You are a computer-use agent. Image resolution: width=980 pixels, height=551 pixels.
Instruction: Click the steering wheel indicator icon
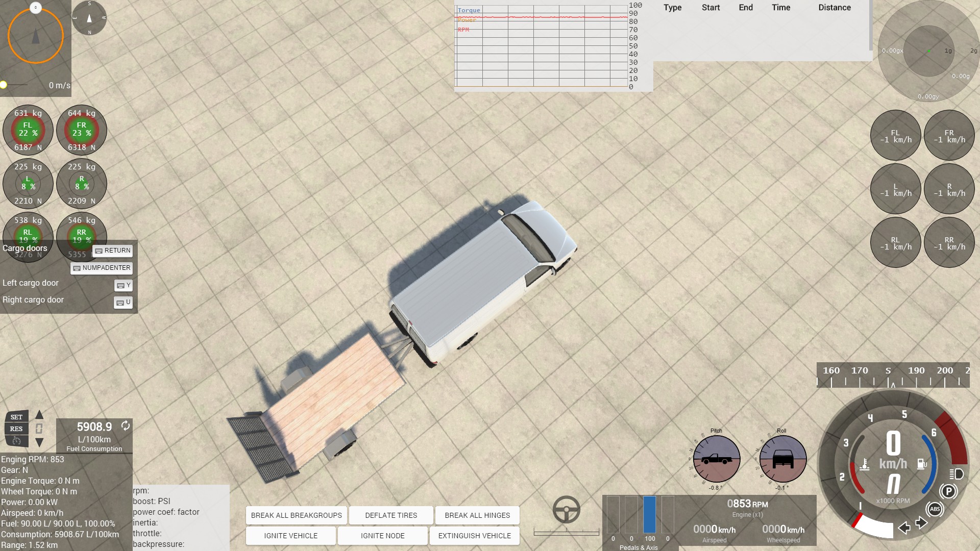566,509
